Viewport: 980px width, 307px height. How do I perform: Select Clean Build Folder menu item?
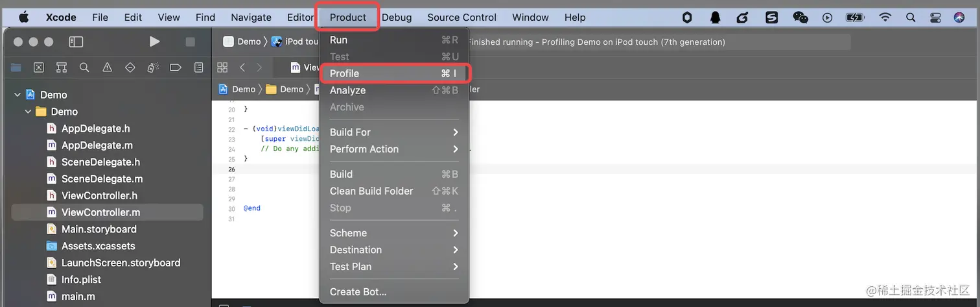394,191
